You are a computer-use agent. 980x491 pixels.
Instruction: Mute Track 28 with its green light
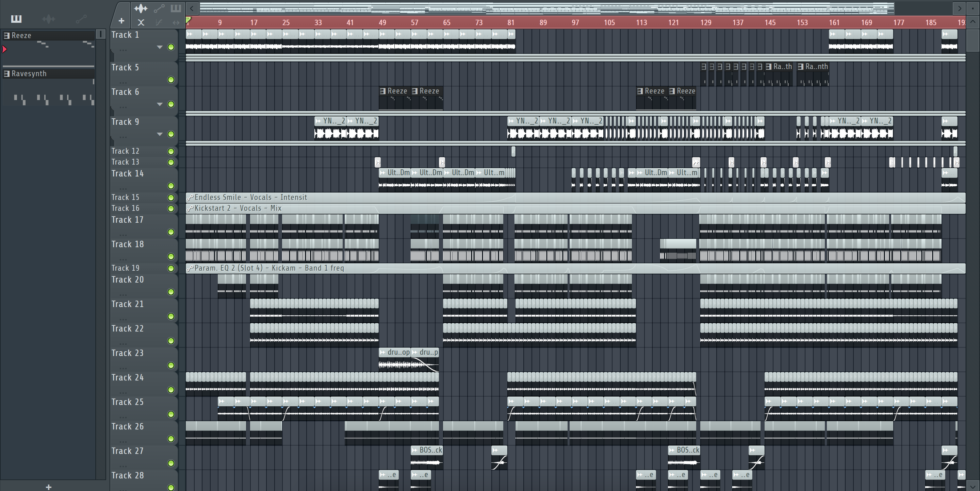click(171, 487)
